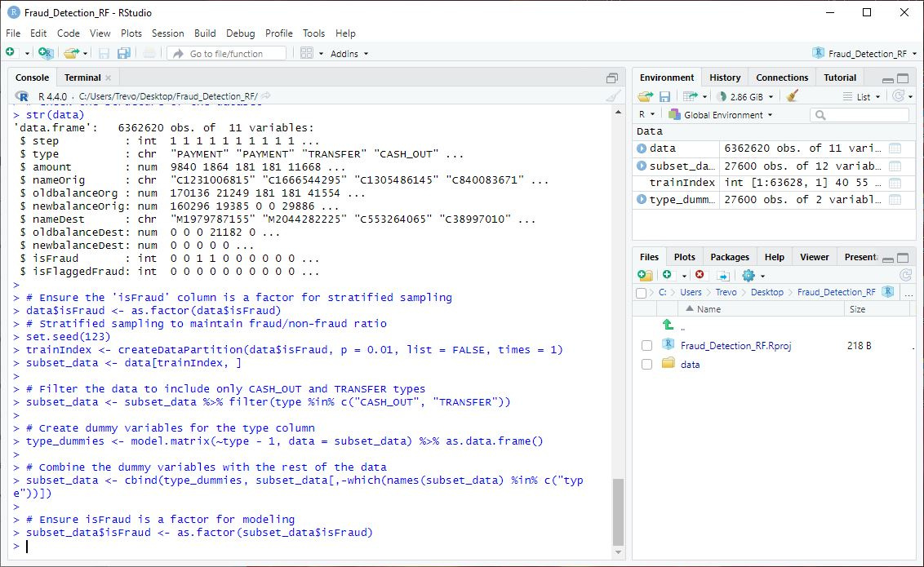Refresh the Environment pane
Screen dimensions: 924x567
(x=898, y=95)
